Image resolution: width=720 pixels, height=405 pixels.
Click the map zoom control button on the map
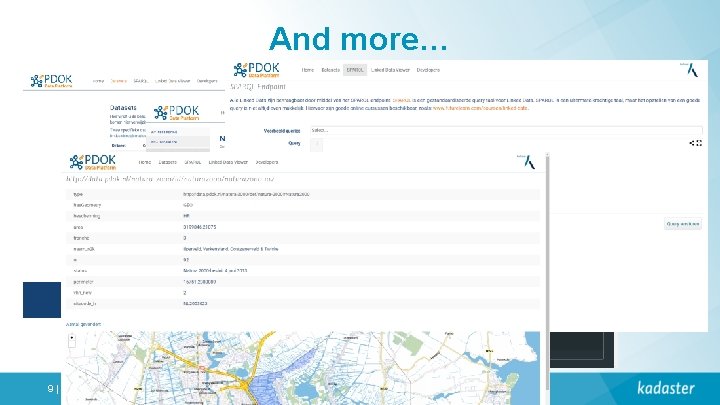(x=72, y=340)
